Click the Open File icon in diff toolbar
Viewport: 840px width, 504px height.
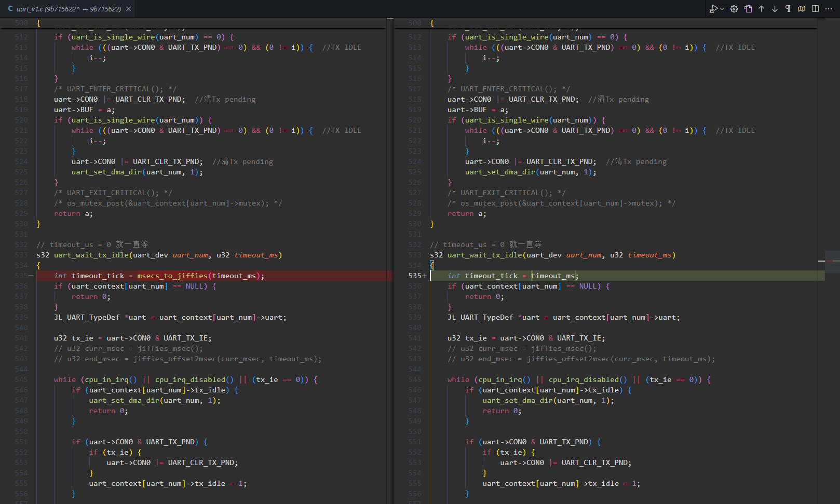pyautogui.click(x=748, y=9)
